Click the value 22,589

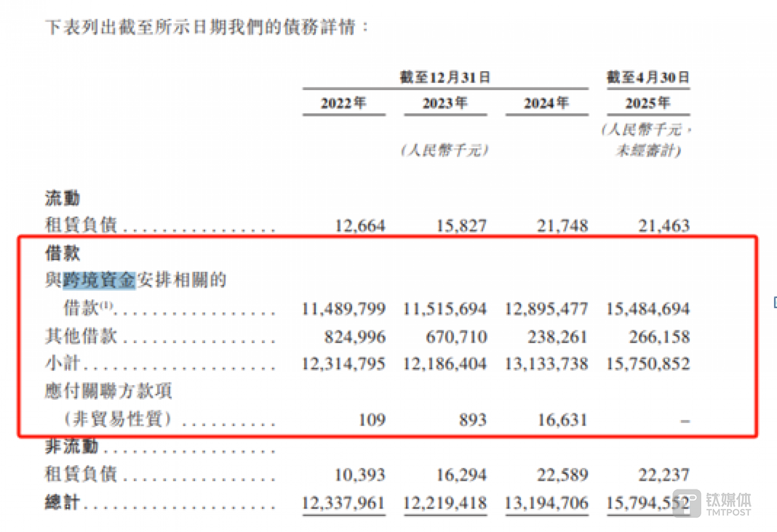click(x=563, y=475)
